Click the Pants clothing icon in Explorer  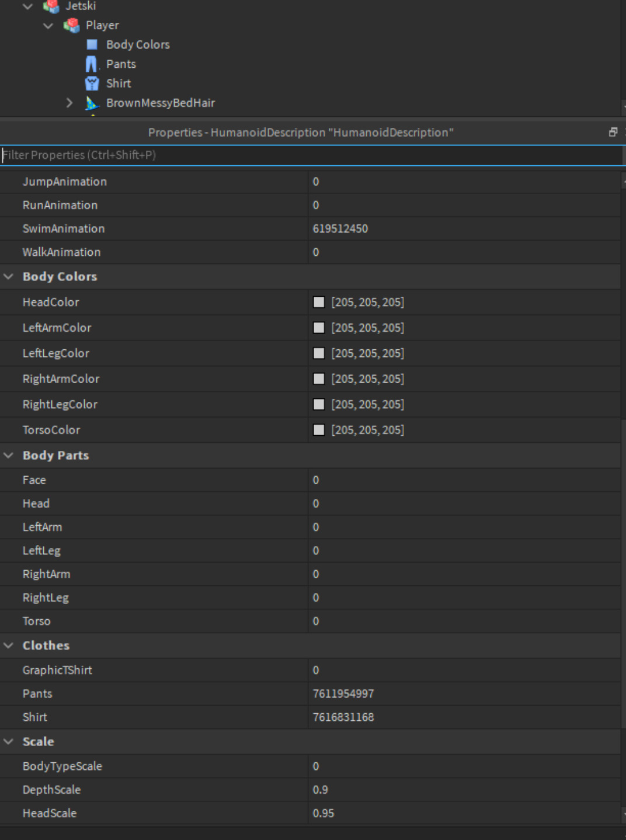point(92,64)
